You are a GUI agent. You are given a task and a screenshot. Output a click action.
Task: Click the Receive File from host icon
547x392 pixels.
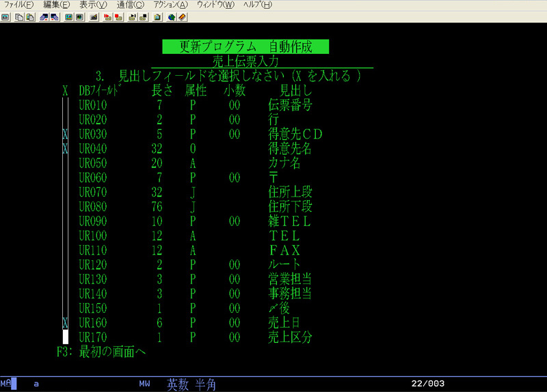tap(55, 17)
